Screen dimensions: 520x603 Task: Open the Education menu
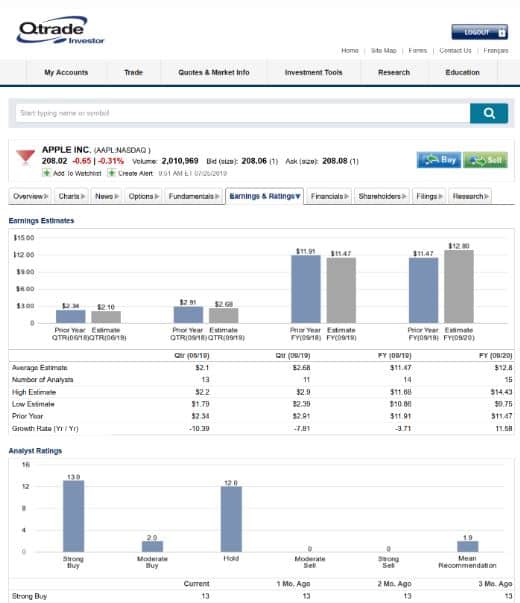click(x=462, y=72)
